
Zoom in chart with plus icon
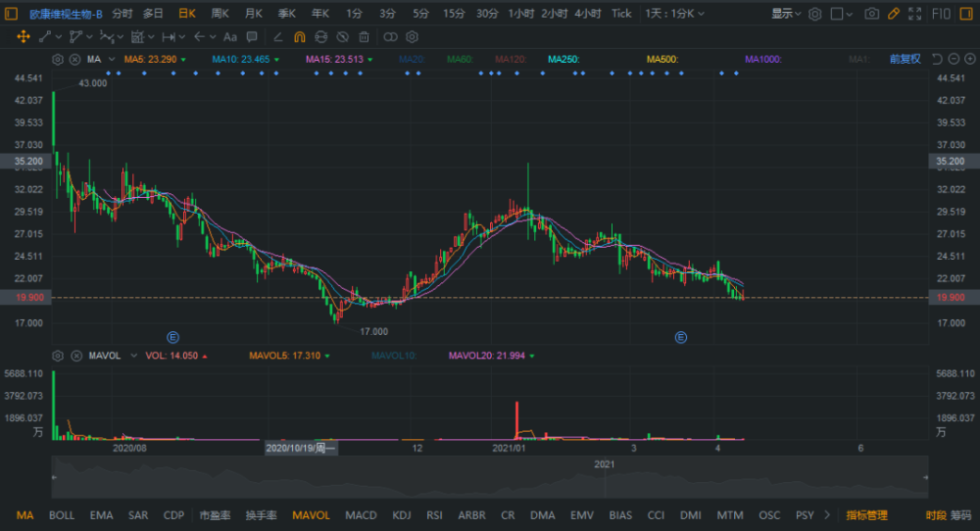point(970,59)
